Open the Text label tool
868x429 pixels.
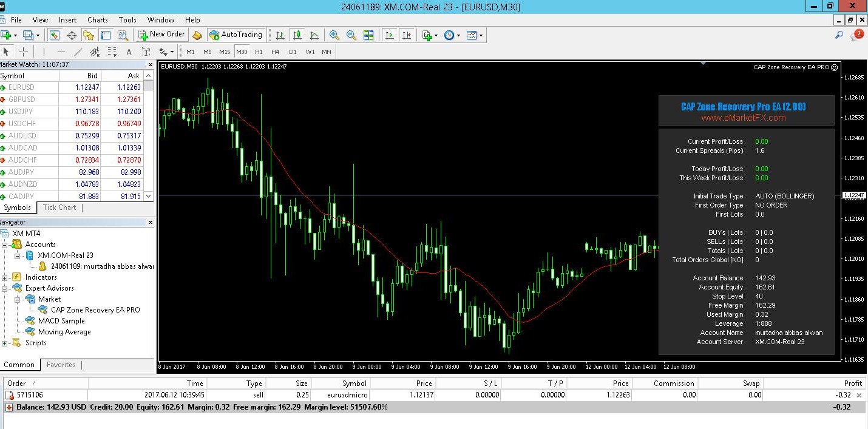(146, 52)
